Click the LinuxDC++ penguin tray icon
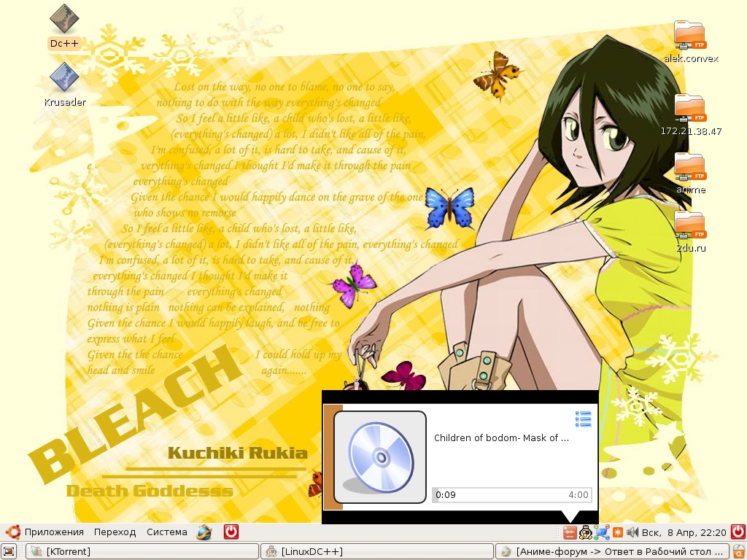 (586, 532)
